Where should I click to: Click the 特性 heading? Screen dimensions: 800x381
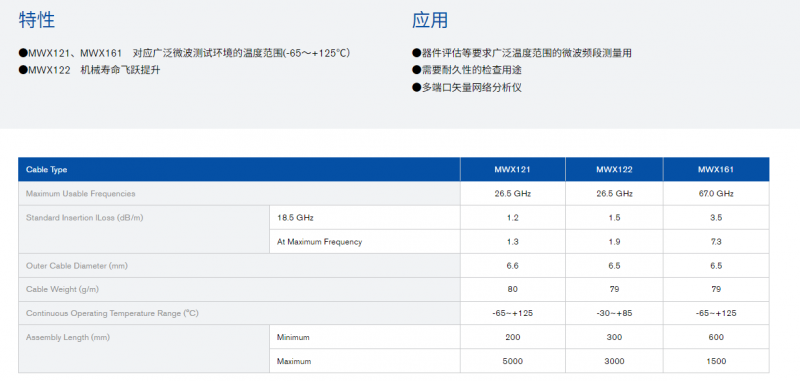[37, 20]
